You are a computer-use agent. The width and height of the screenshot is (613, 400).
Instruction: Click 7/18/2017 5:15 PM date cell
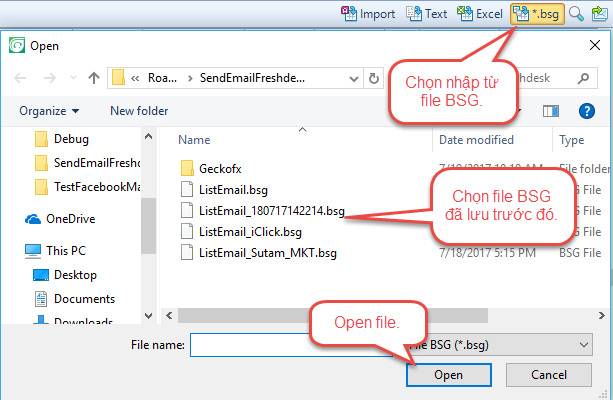[x=487, y=253]
